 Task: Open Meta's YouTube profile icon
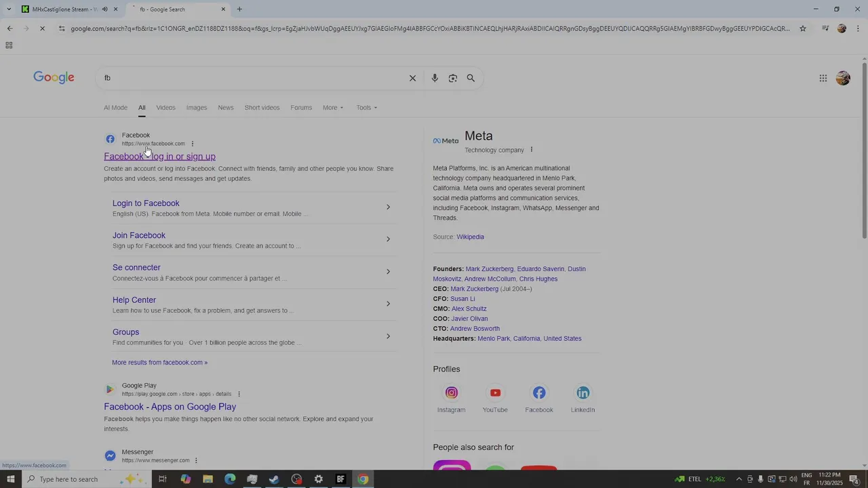pyautogui.click(x=495, y=393)
